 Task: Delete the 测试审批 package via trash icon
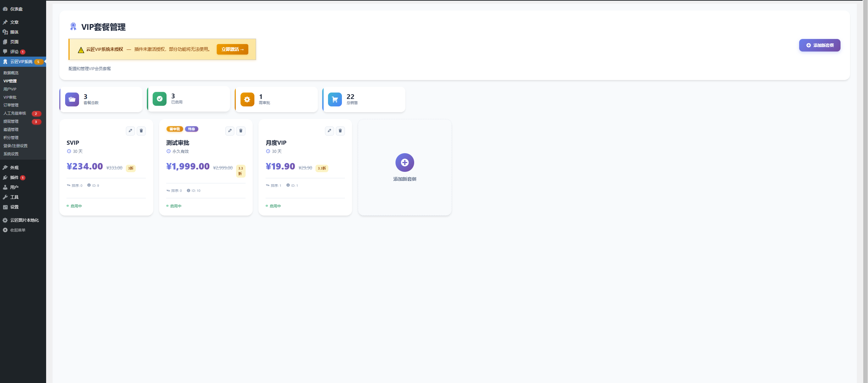241,131
